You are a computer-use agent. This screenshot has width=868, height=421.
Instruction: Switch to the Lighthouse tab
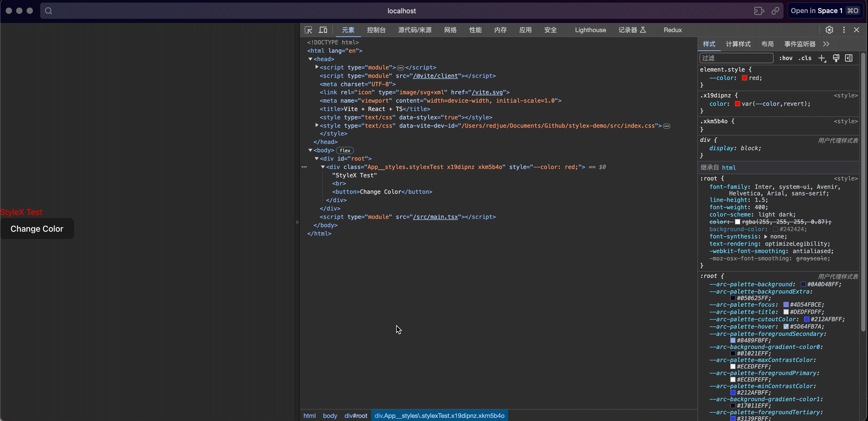[x=590, y=30]
